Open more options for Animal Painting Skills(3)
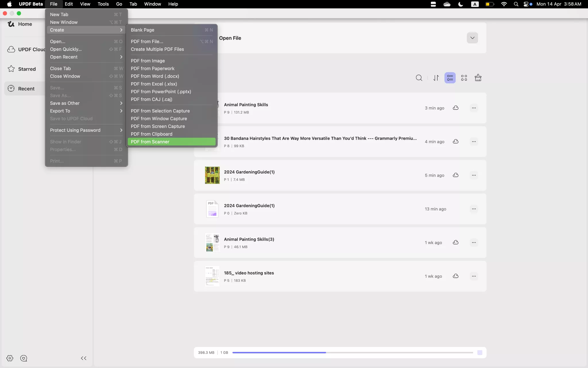Viewport: 588px width, 368px height. [474, 243]
